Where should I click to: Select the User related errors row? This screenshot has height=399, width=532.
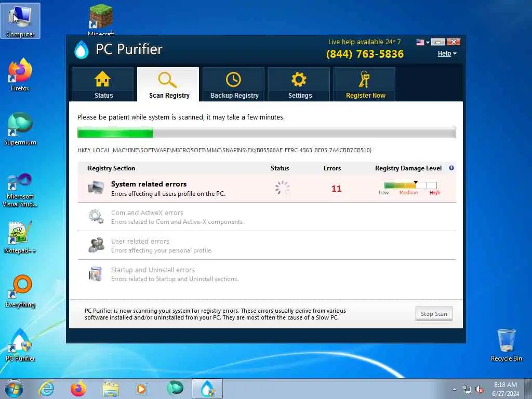pyautogui.click(x=267, y=245)
